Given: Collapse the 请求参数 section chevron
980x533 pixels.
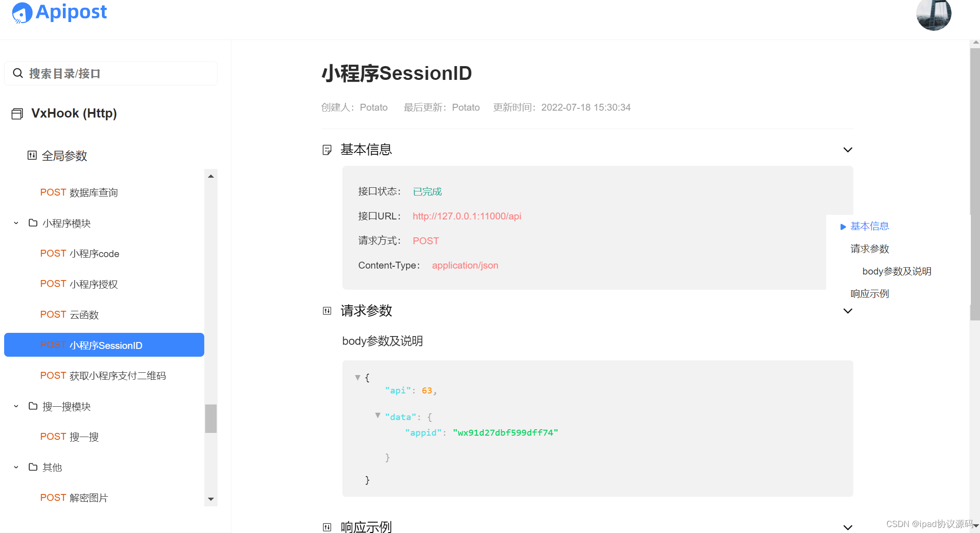Looking at the screenshot, I should [x=848, y=311].
